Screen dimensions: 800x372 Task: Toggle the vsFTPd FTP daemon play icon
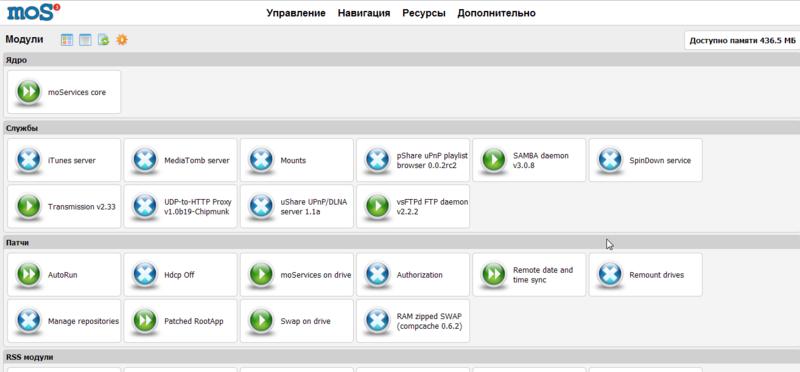point(378,207)
